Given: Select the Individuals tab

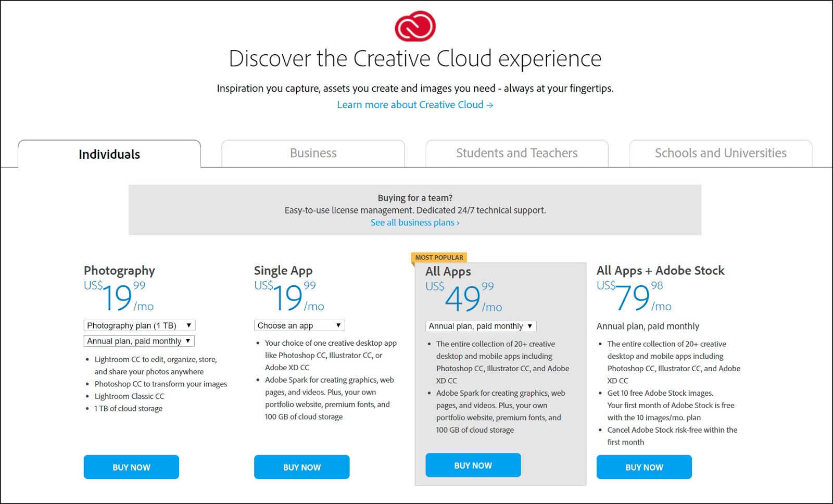Looking at the screenshot, I should click(x=109, y=154).
